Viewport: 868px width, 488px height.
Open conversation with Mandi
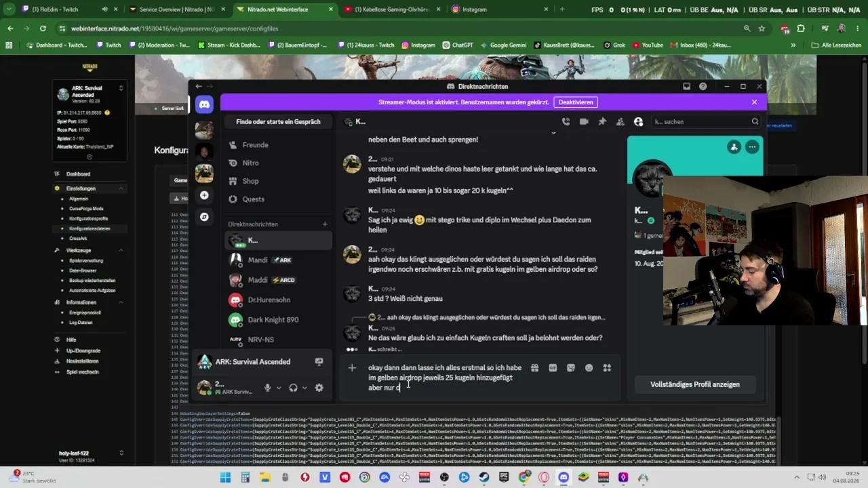point(278,260)
